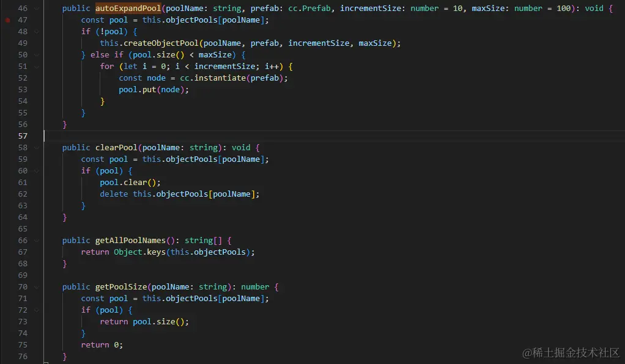Viewport: 625px width, 364px height.
Task: Click 'return pool.size();' on line 73
Action: 144,322
